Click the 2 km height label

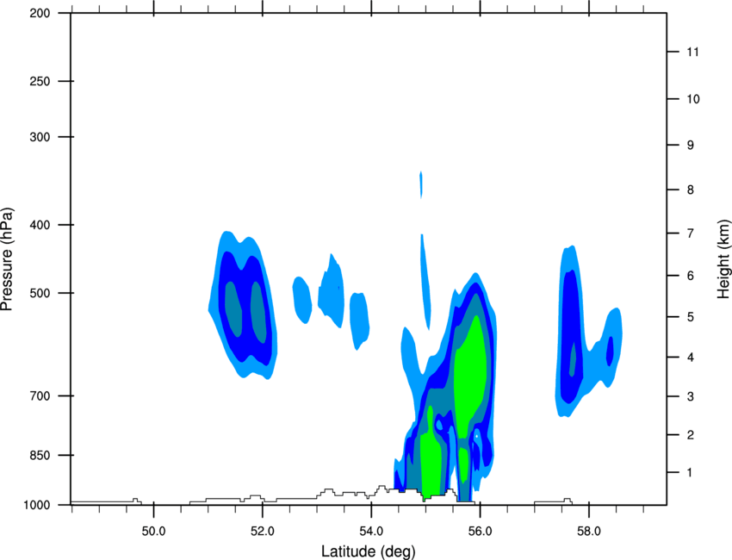[691, 435]
